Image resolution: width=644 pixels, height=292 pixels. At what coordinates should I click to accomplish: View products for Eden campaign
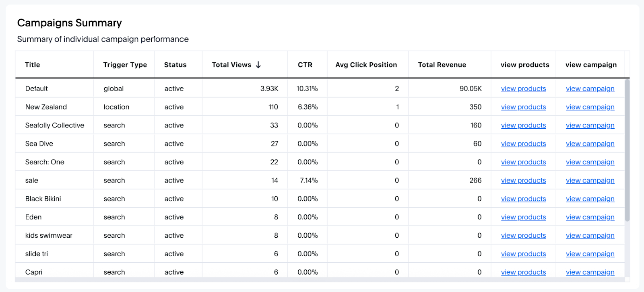[x=523, y=217]
